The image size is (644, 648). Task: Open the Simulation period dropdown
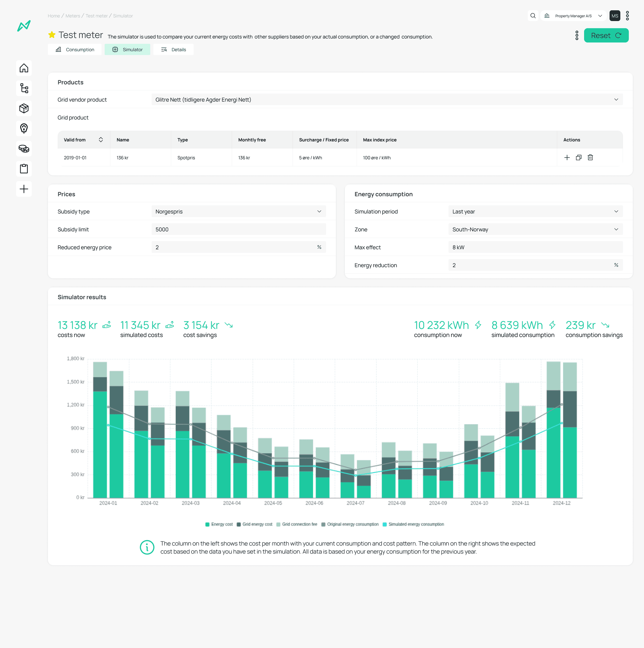click(x=535, y=212)
